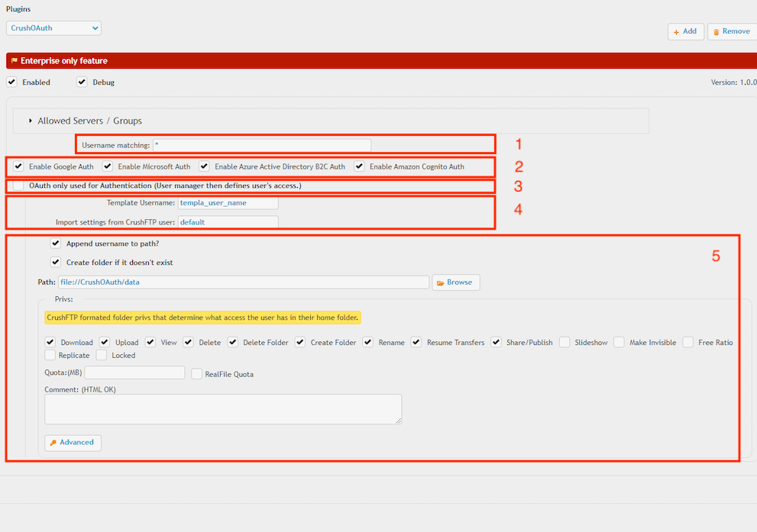Viewport: 757px width, 532px height.
Task: Uncheck Enable Google Auth
Action: click(x=18, y=166)
